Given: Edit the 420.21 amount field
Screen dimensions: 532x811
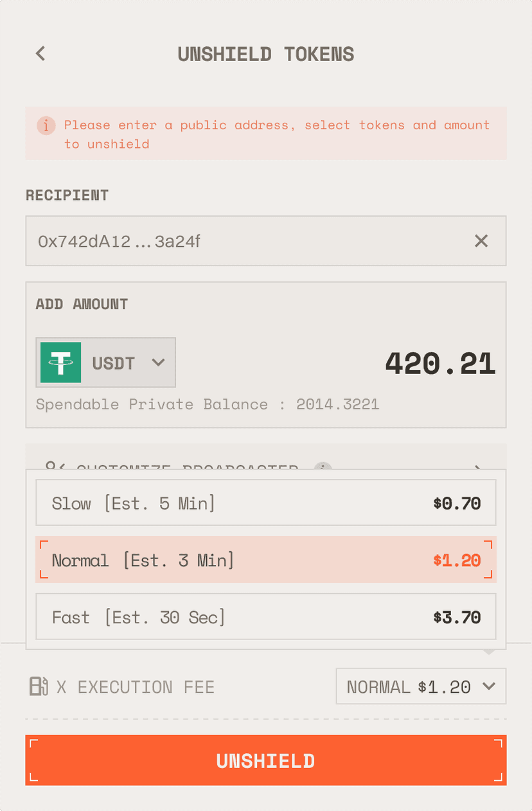Looking at the screenshot, I should (x=440, y=363).
